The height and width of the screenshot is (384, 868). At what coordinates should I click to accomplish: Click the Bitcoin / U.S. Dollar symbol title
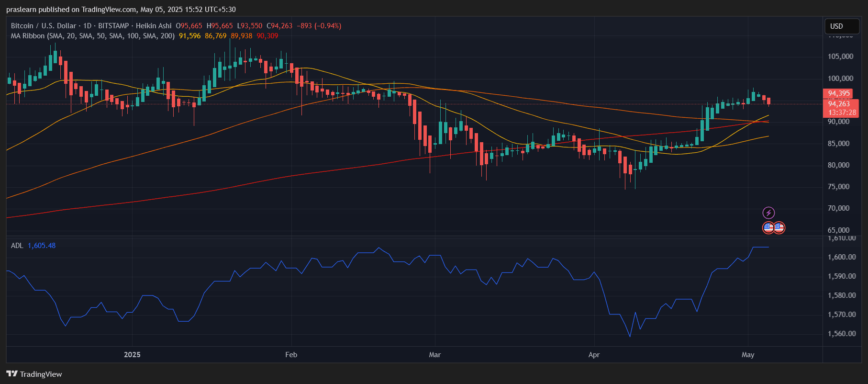click(x=44, y=26)
